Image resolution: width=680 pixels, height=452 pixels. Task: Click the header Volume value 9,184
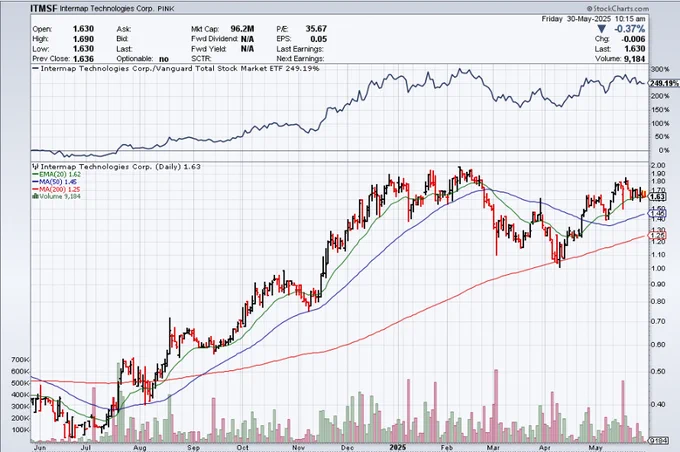(x=634, y=59)
